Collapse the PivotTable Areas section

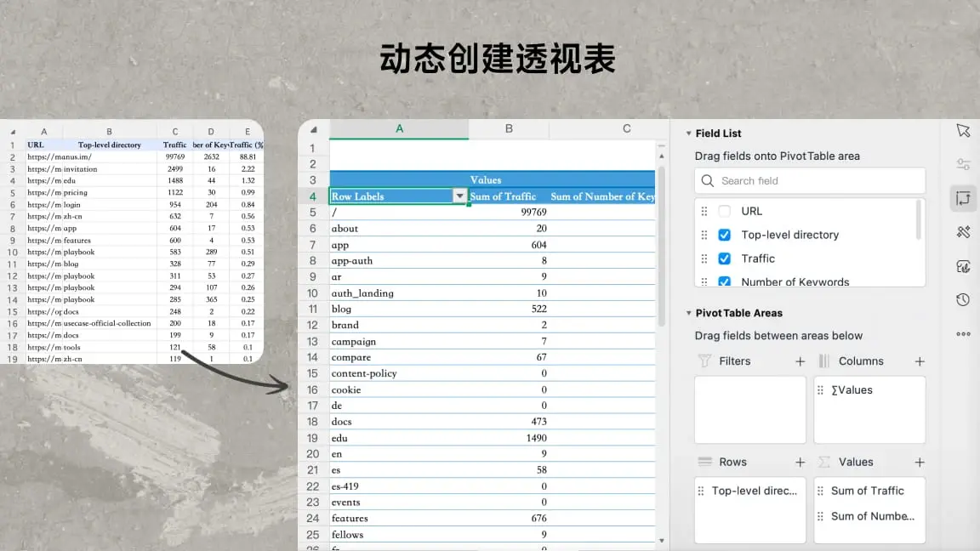coord(688,313)
